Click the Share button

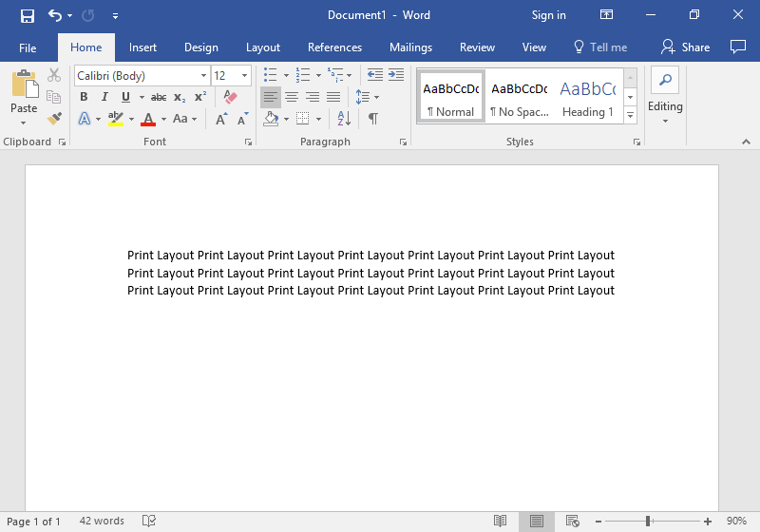tap(686, 47)
